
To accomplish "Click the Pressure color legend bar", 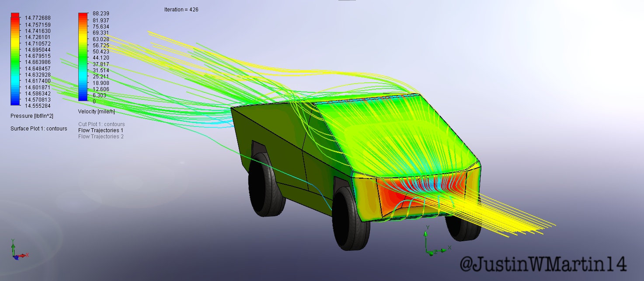I will (15, 59).
